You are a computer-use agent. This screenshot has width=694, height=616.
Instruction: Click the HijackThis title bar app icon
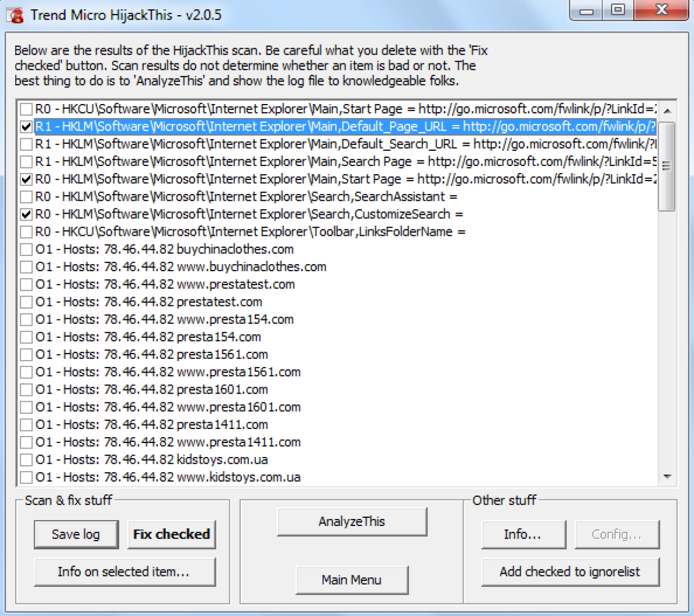pos(16,15)
